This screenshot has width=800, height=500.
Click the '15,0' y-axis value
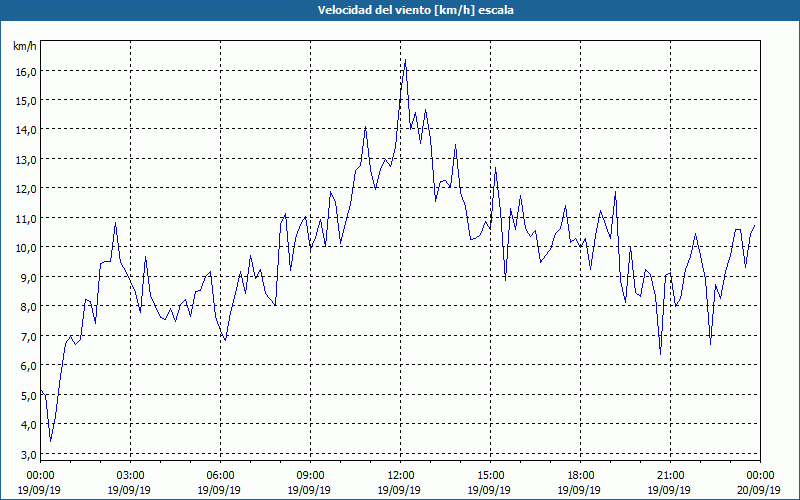click(x=26, y=101)
